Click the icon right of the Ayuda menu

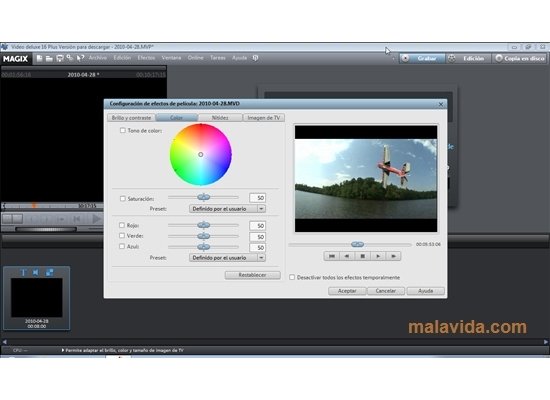(255, 58)
